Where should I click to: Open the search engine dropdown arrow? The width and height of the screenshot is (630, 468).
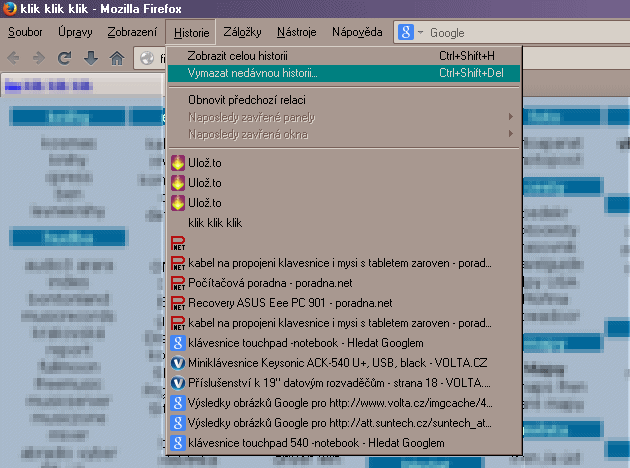(420, 32)
